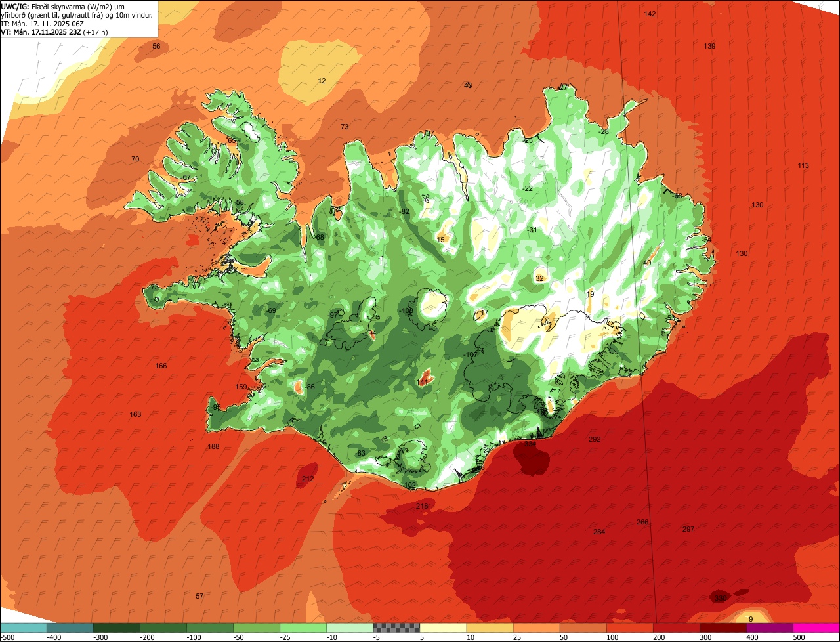Click the value 188 southwest of Reykjanes
This screenshot has height=642, width=840.
click(213, 446)
